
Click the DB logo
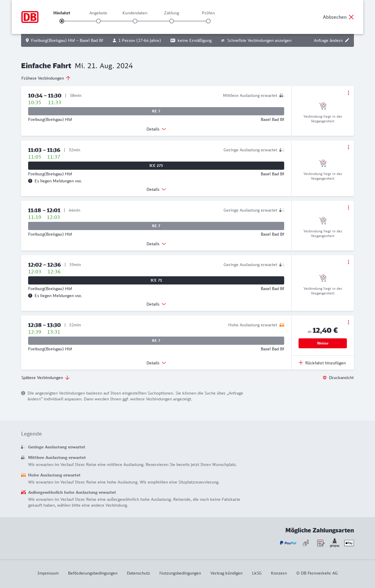(x=30, y=17)
